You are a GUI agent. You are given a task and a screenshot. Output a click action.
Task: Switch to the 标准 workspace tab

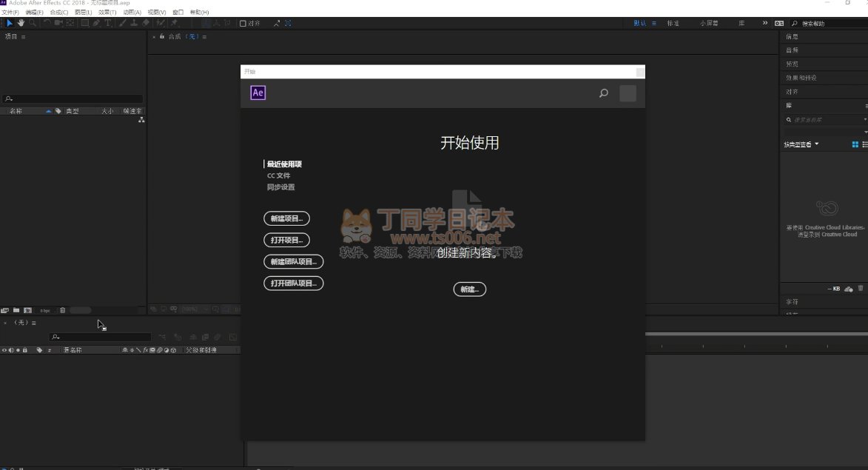click(x=673, y=24)
